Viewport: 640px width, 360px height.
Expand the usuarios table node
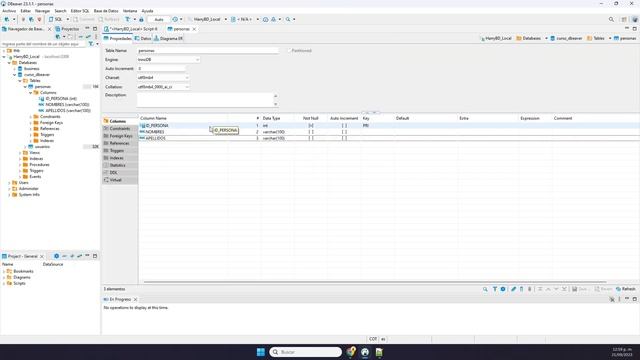(x=25, y=147)
